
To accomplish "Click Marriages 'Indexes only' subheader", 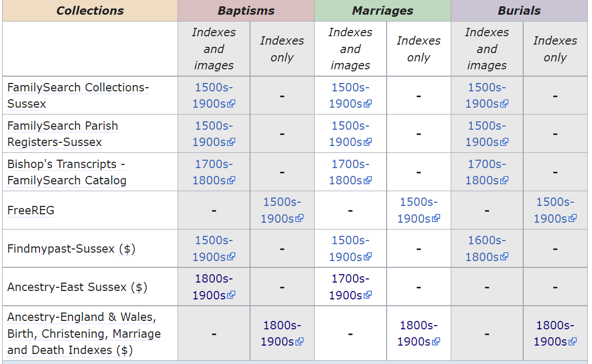I will pyautogui.click(x=419, y=49).
